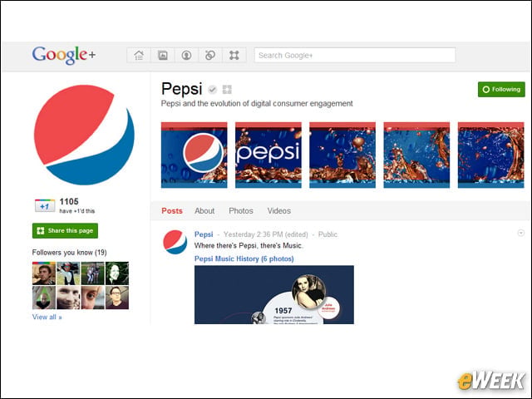Open the Games icon in the top toolbar
Screen dimensions: 532x399
point(234,55)
